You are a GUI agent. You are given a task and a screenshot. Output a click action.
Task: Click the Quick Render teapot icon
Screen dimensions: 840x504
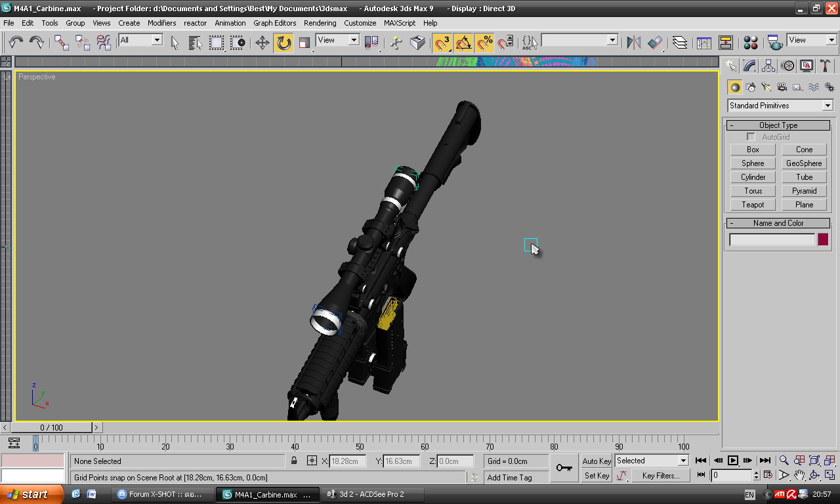pos(775,43)
